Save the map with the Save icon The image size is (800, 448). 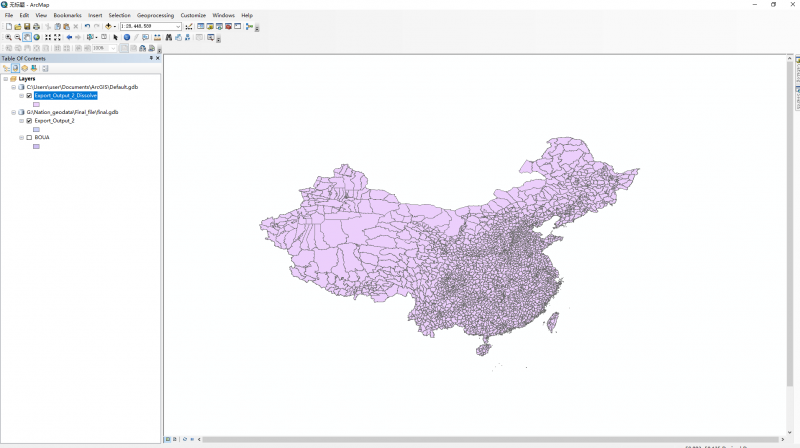coord(26,26)
